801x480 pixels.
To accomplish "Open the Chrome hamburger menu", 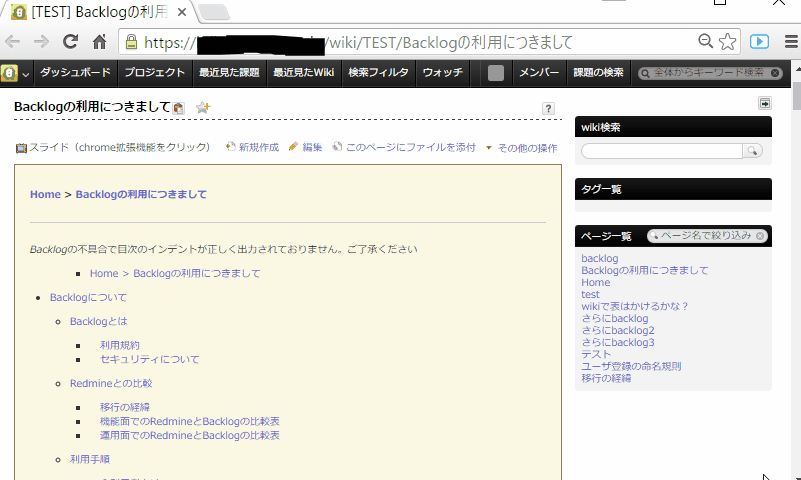I will coord(791,41).
